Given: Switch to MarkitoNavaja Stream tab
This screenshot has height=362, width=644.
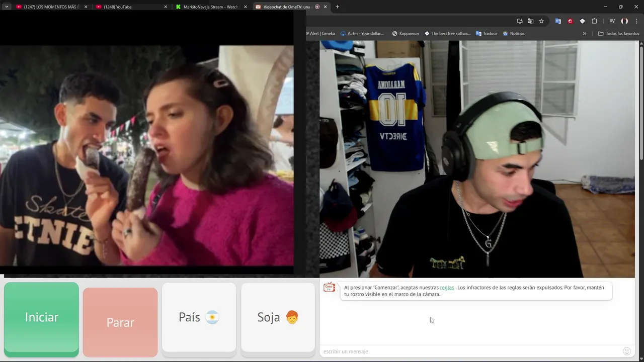Looking at the screenshot, I should (x=211, y=7).
